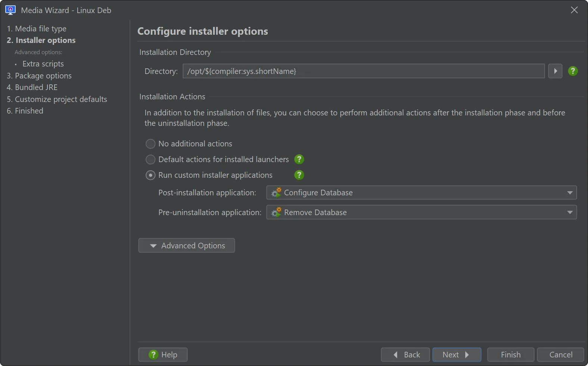Click the Media Wizard window icon
Viewport: 588px width, 366px height.
point(10,10)
